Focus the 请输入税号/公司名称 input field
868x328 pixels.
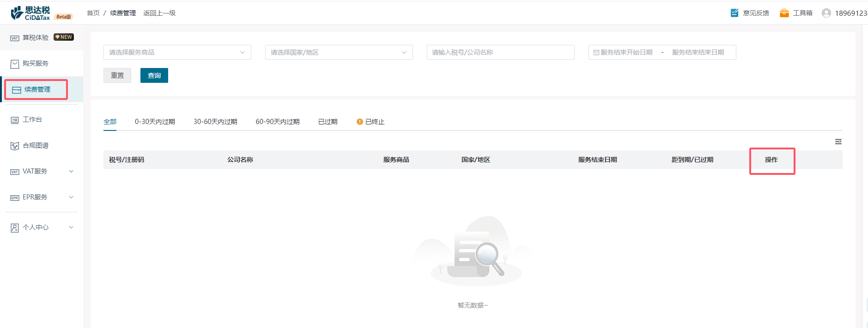coord(500,52)
